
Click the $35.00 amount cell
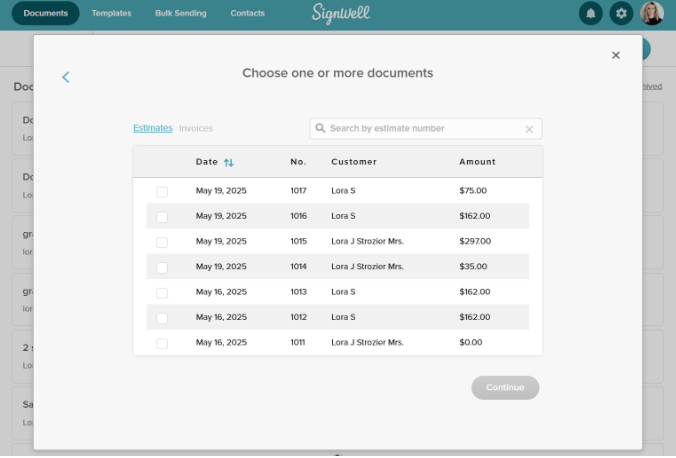click(473, 267)
